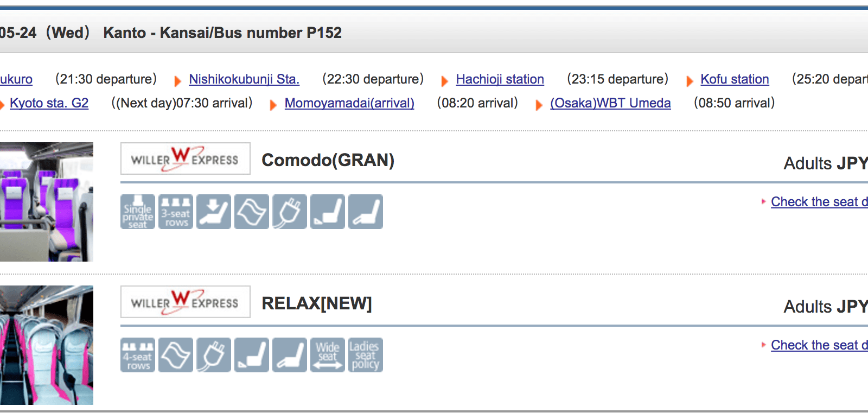The image size is (868, 419).
Task: Click the Ladies seat policy icon
Action: point(366,355)
